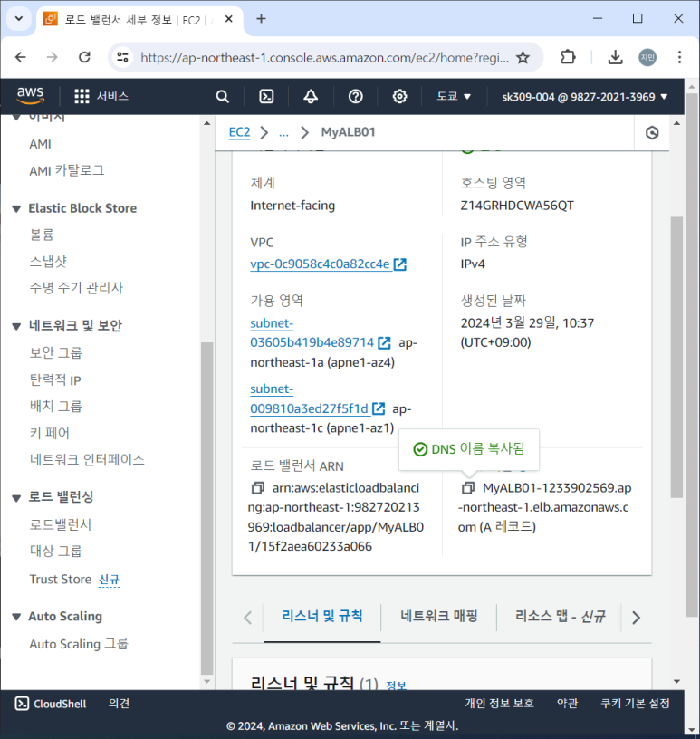
Task: Collapse the Elastic Block Store section
Action: tap(16, 209)
